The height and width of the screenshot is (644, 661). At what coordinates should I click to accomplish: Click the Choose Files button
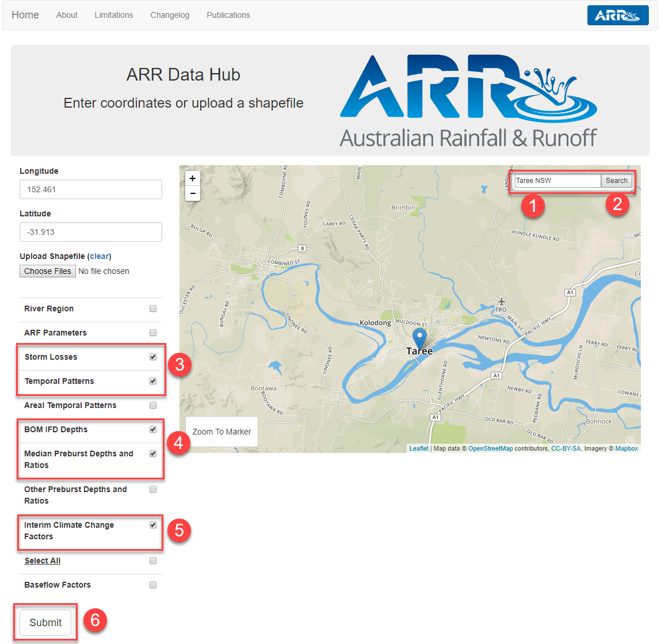tap(48, 271)
